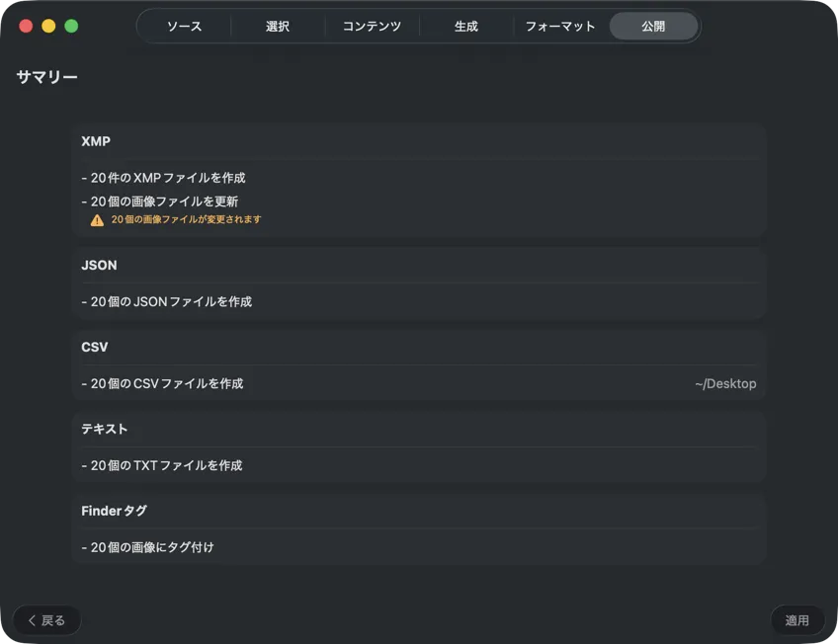Click the 戻る button to go back
838x644 pixels.
(x=46, y=620)
